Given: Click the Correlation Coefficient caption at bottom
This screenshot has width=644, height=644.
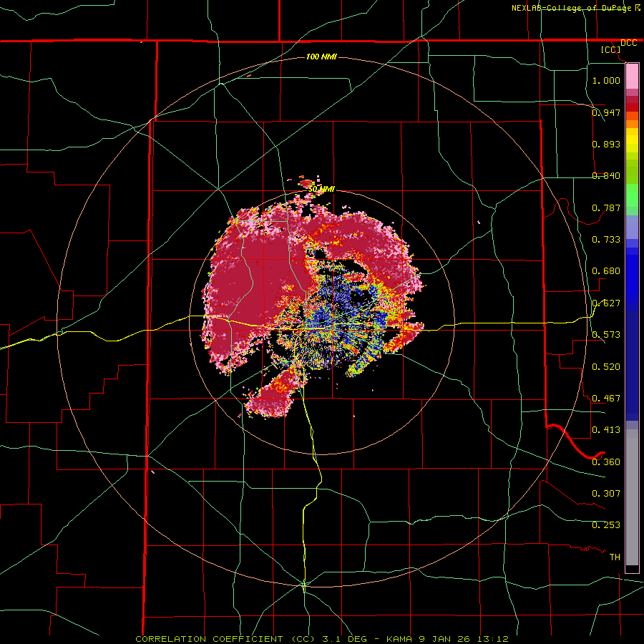Looking at the screenshot, I should [x=322, y=639].
